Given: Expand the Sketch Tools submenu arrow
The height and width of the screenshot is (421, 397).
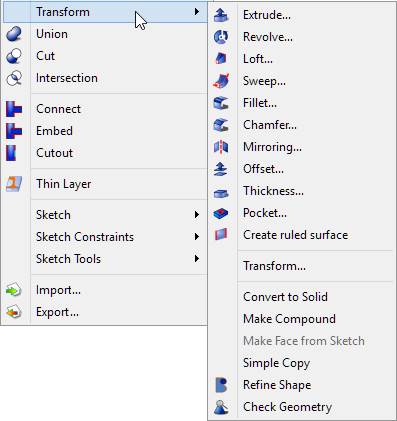Looking at the screenshot, I should pyautogui.click(x=197, y=259).
